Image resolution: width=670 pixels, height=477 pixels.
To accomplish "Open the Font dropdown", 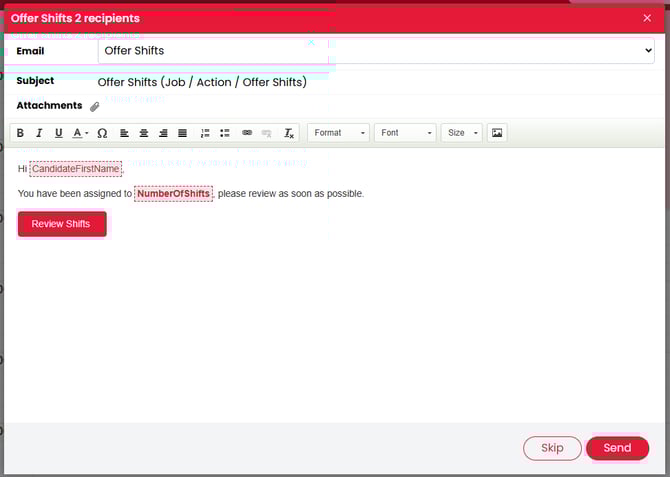I will click(x=405, y=133).
